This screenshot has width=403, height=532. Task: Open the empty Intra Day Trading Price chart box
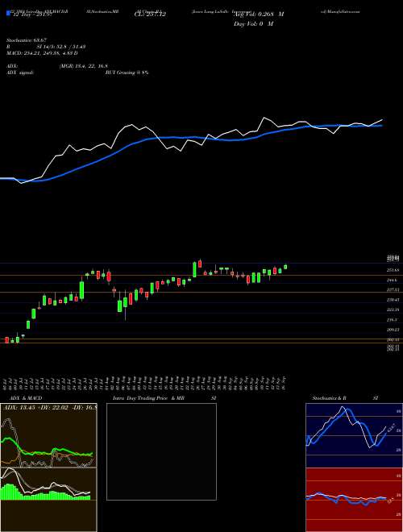[x=161, y=451]
